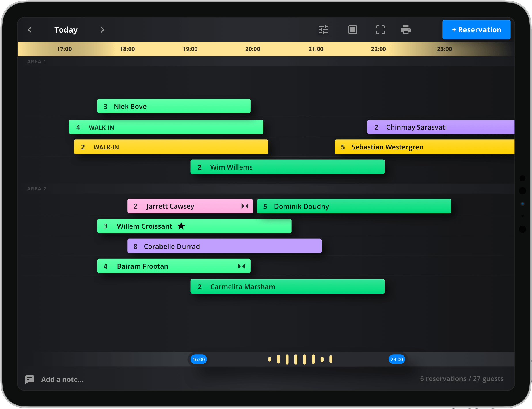Select the 23:00 range end handle
532x409 pixels.
397,359
